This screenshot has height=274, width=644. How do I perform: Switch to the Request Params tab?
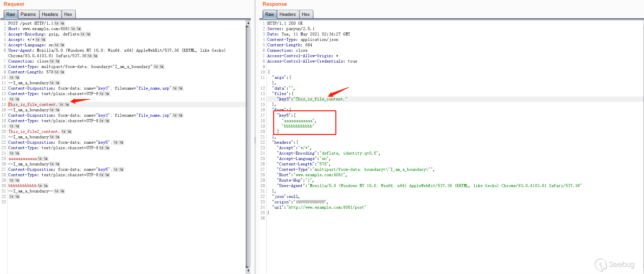click(x=28, y=14)
